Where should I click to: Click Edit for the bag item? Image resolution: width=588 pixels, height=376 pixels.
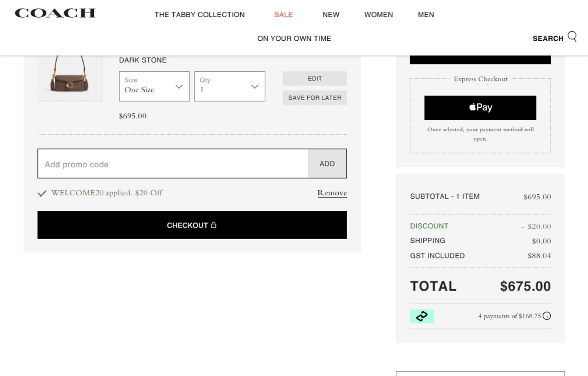314,78
